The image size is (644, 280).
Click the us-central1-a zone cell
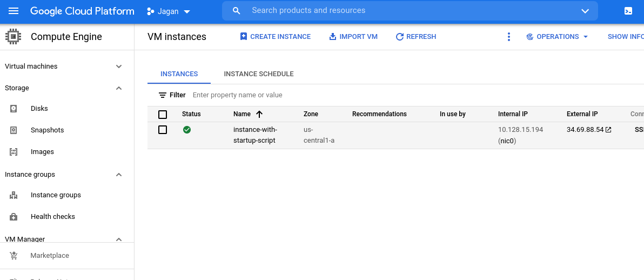tap(319, 135)
